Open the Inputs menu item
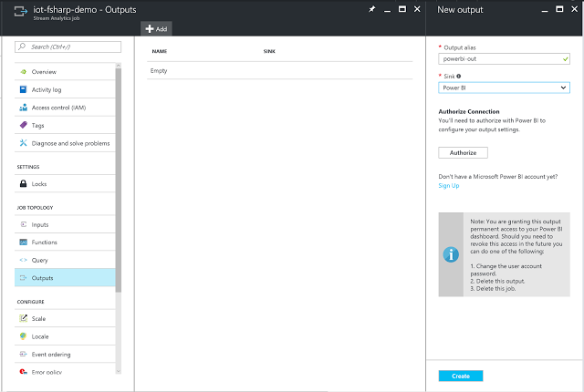 coord(40,224)
